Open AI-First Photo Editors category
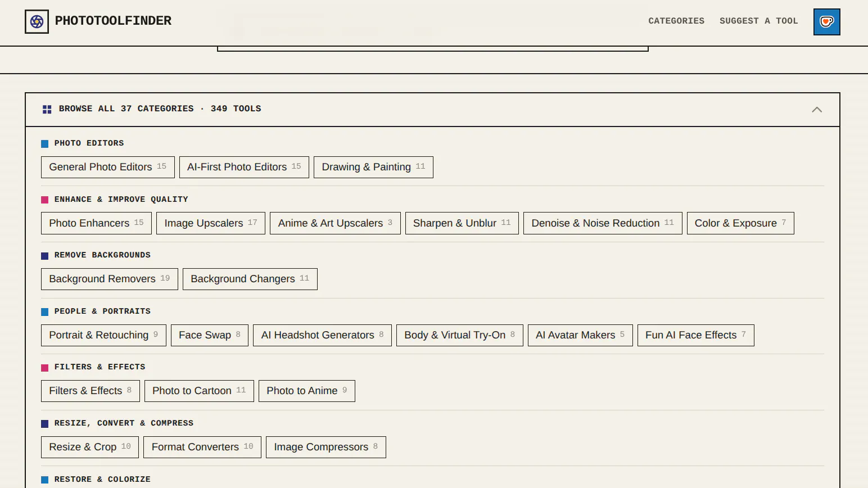Screen dimensions: 868x488 (244, 167)
